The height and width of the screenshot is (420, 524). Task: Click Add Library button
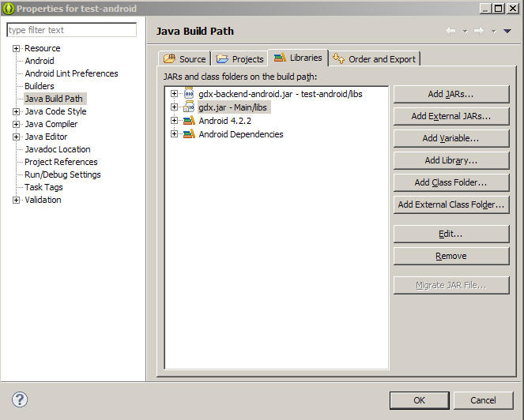point(451,160)
